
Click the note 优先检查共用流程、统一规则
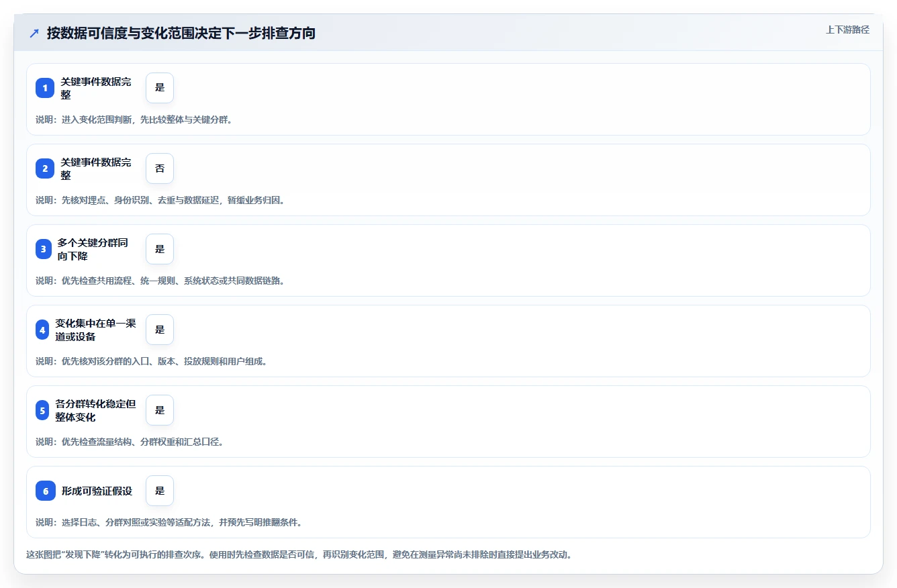pyautogui.click(x=160, y=281)
